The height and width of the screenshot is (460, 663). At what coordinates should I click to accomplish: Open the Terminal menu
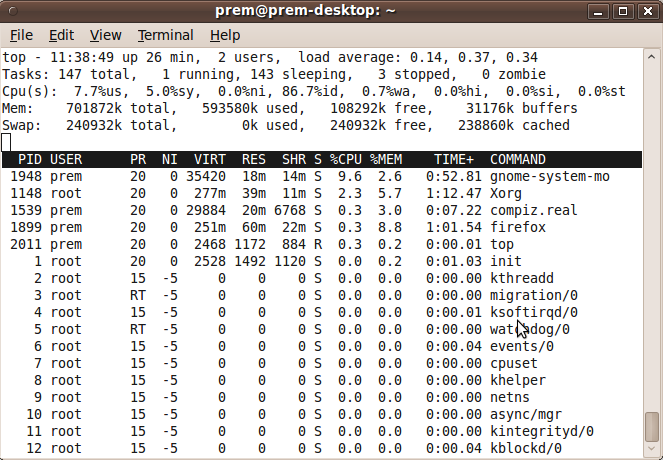pyautogui.click(x=165, y=35)
